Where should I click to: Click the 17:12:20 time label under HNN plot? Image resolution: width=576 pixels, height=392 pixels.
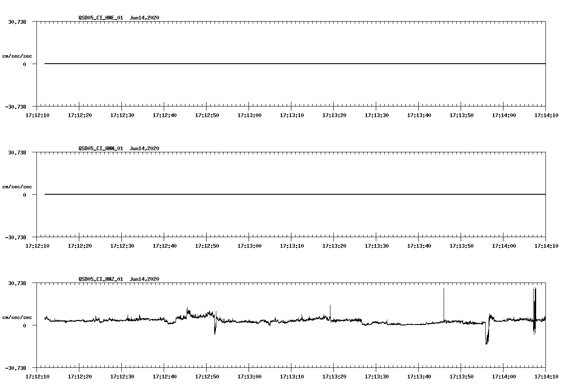pos(80,246)
